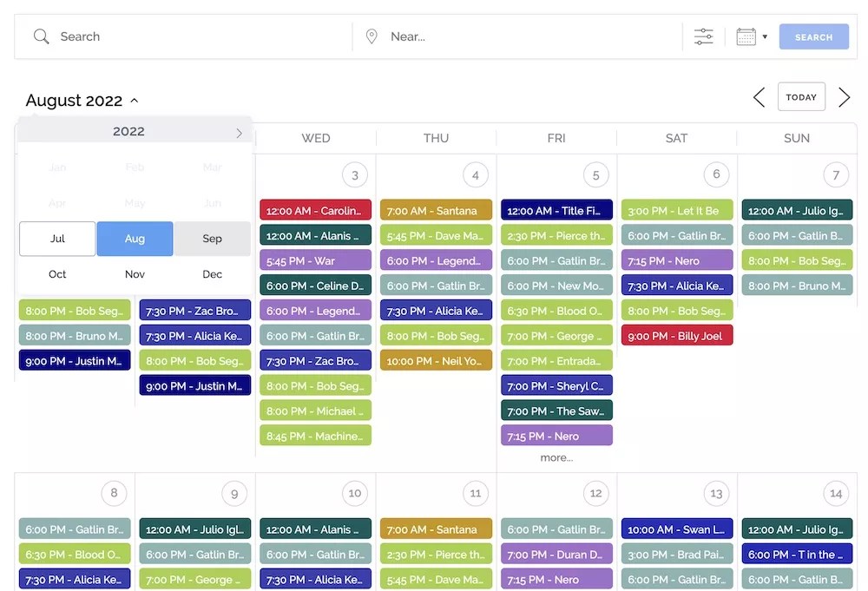Select Oct in the month picker
This screenshot has height=591, width=868.
pyautogui.click(x=56, y=273)
